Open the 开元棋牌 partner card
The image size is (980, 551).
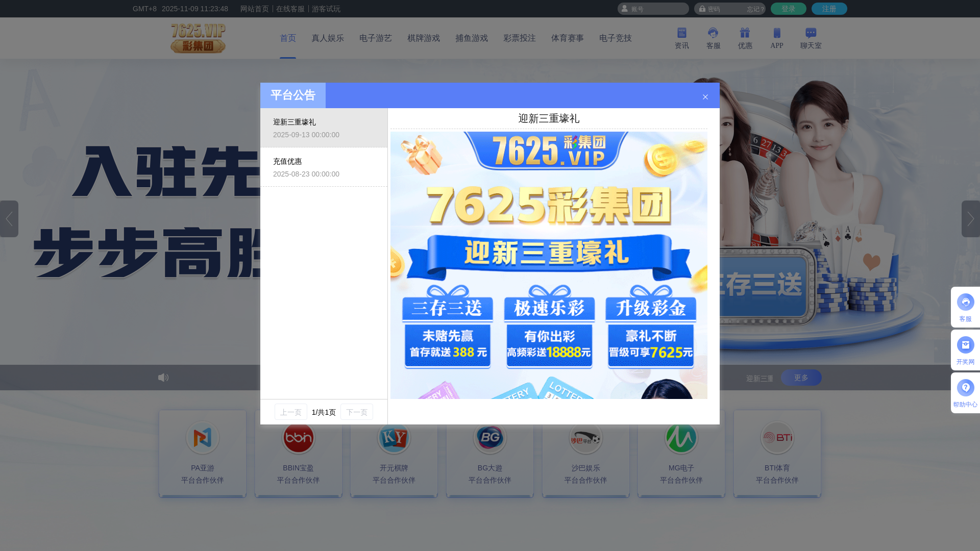point(394,454)
